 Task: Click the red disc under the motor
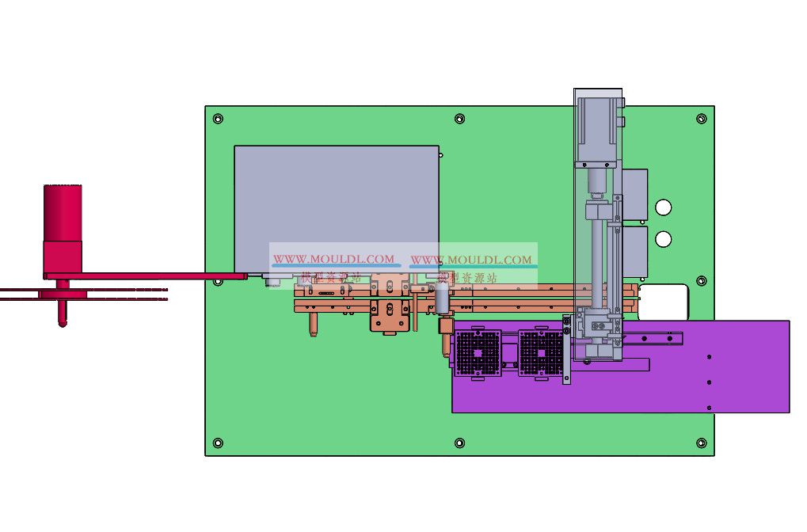point(63,294)
